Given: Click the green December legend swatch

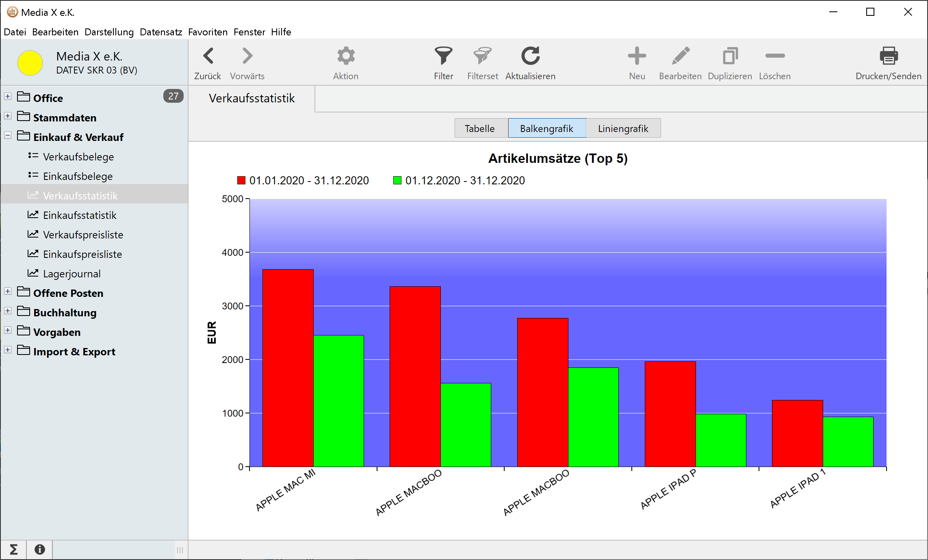Looking at the screenshot, I should click(397, 180).
